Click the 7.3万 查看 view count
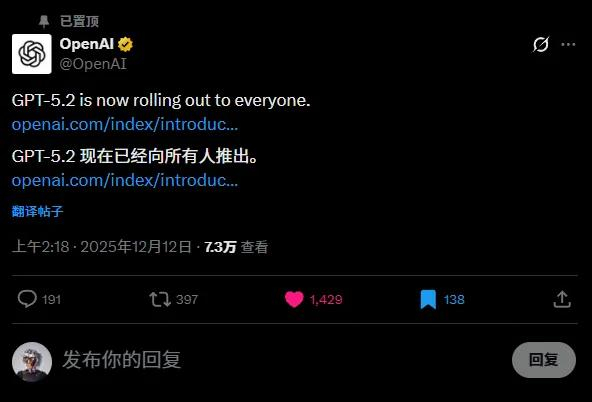 click(x=236, y=247)
